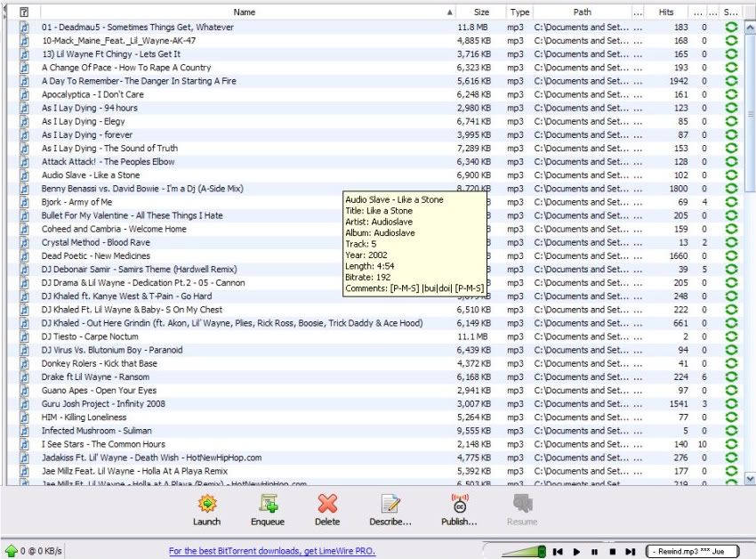Open the LimeWire PRO BitTorrent link
Screen dimensions: 756x559
272,551
